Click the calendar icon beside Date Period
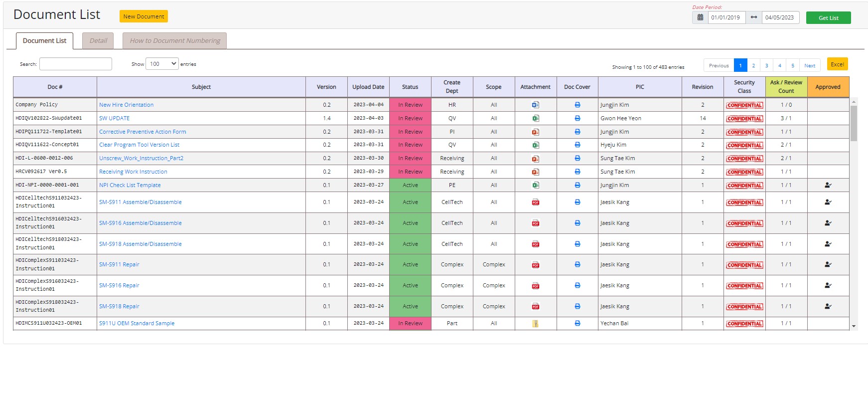 pos(700,17)
